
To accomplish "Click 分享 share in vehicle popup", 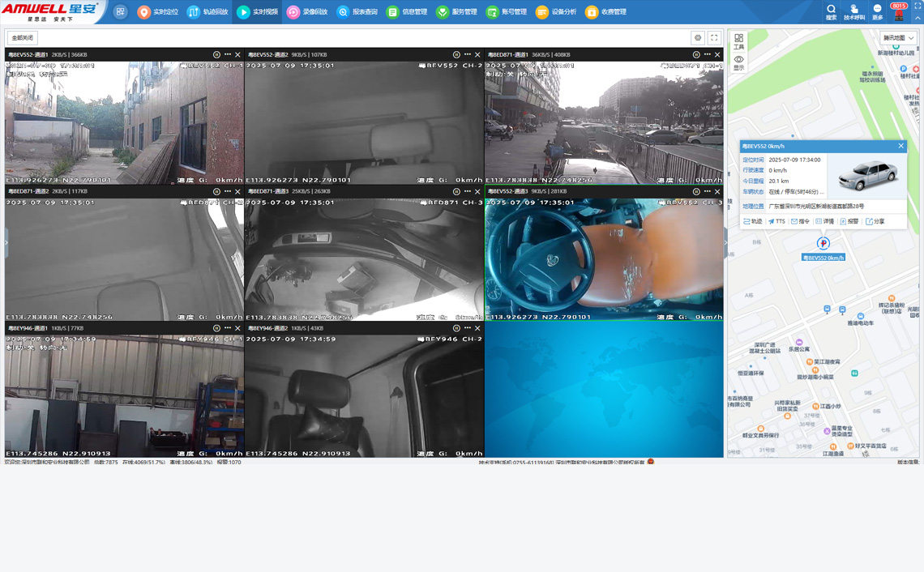I will (875, 221).
